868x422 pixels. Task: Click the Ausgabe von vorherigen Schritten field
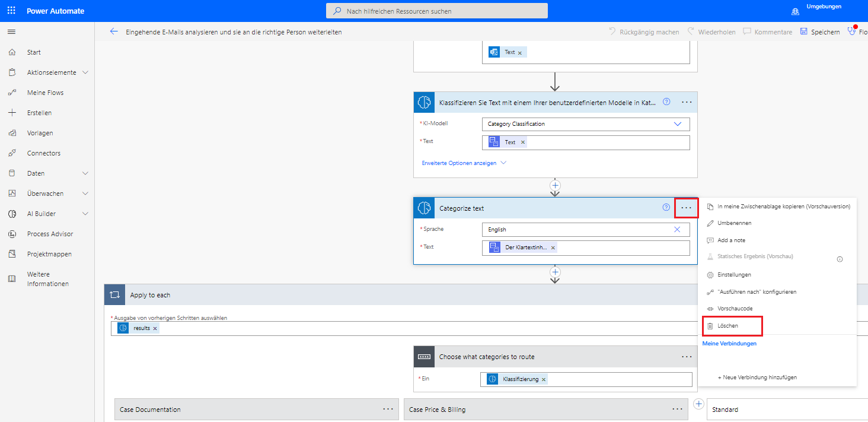(489, 328)
